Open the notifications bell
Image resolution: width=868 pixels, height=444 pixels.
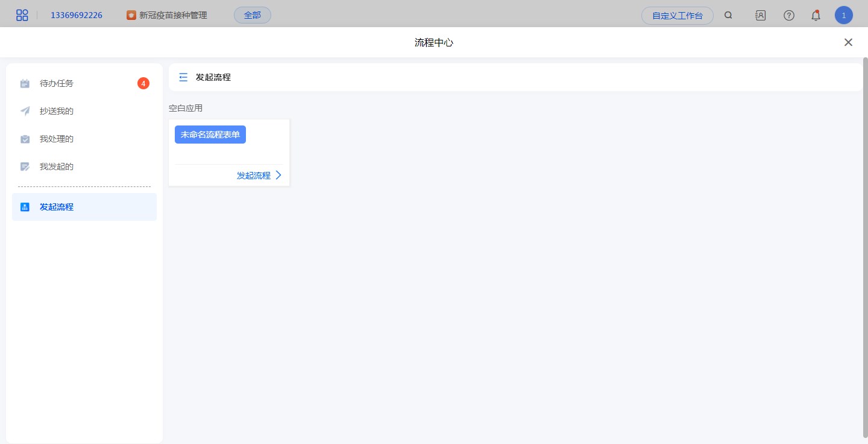point(816,16)
